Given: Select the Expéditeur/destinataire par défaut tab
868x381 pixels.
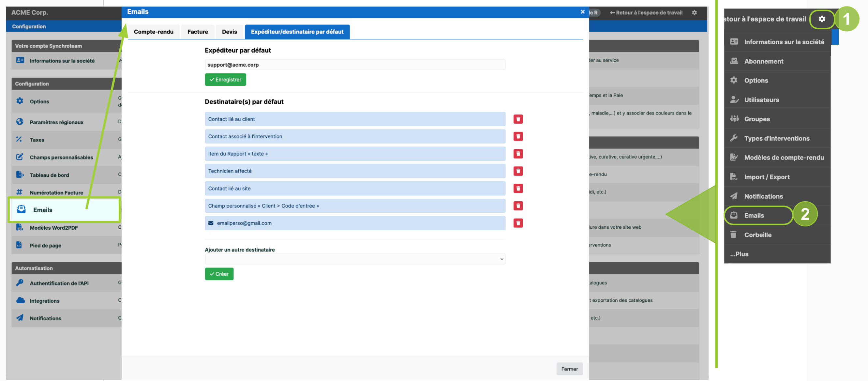Looking at the screenshot, I should (x=297, y=32).
